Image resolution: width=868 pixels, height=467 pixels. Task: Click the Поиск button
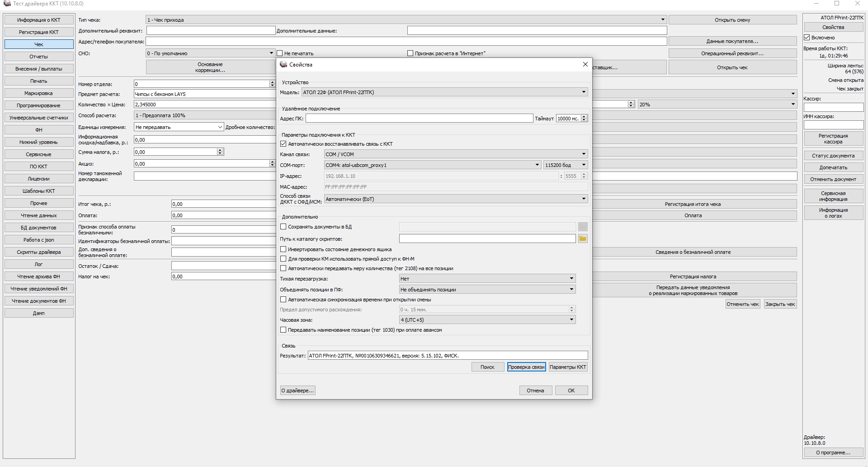click(487, 367)
